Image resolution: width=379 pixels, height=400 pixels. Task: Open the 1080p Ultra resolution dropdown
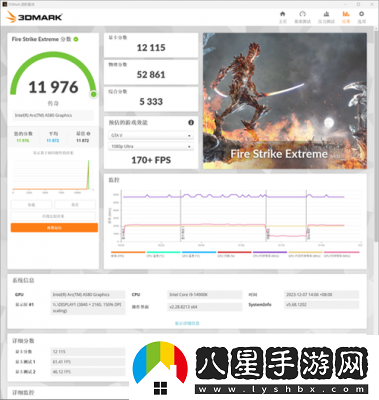click(151, 146)
